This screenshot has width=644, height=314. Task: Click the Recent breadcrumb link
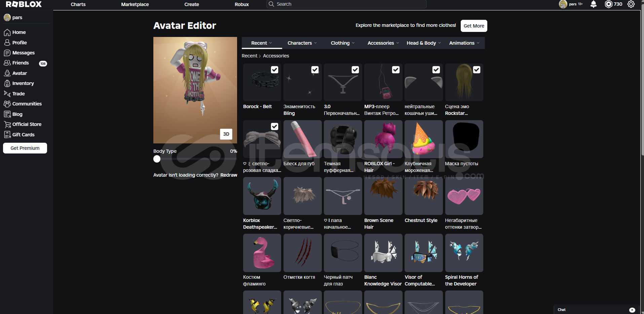[x=250, y=56]
